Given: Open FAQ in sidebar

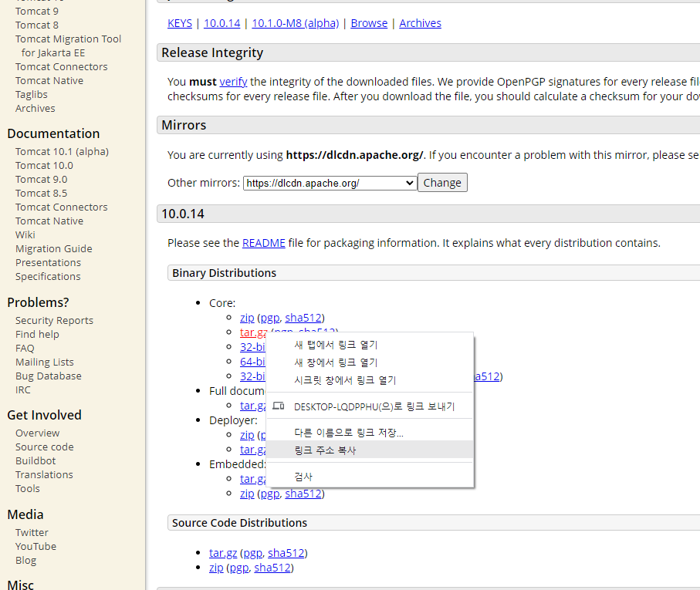Looking at the screenshot, I should tap(25, 349).
